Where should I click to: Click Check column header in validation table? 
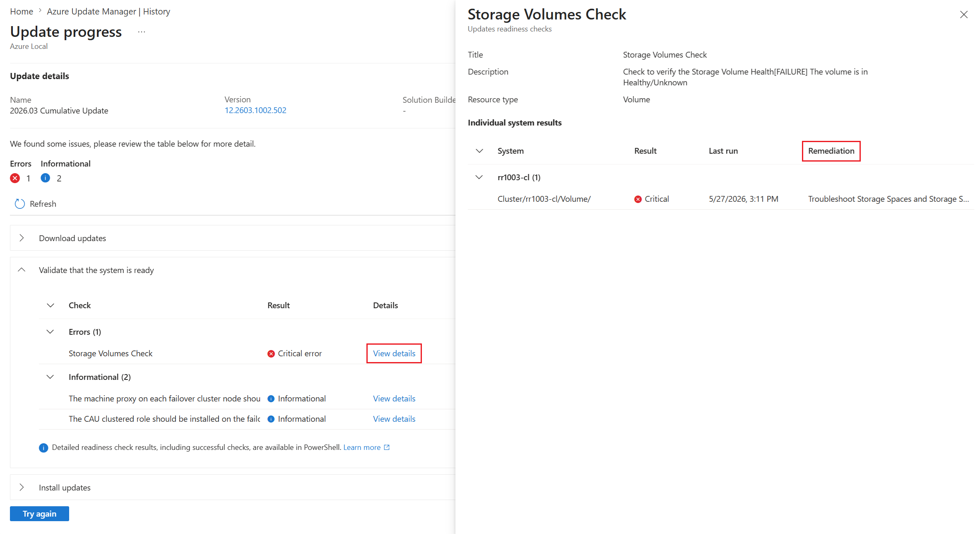(79, 305)
